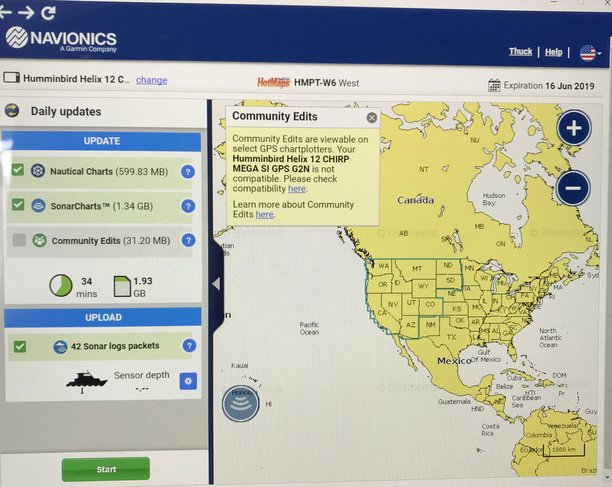Click the Mexico label on map
Image resolution: width=612 pixels, height=487 pixels.
click(454, 361)
